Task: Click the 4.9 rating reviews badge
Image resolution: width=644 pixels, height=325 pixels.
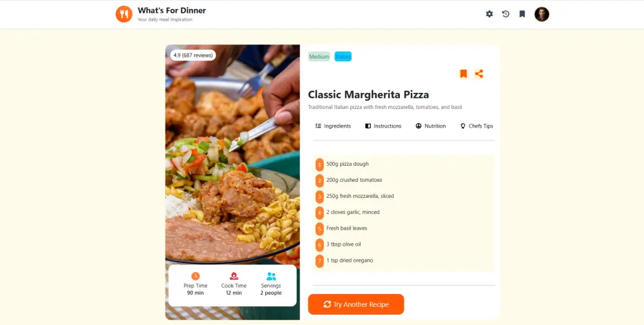Action: click(x=193, y=55)
